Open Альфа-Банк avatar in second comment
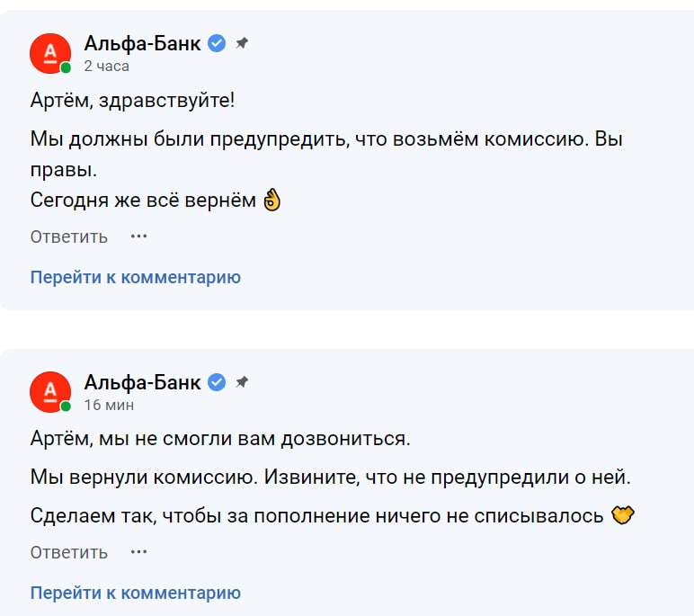This screenshot has height=616, width=694. click(50, 392)
